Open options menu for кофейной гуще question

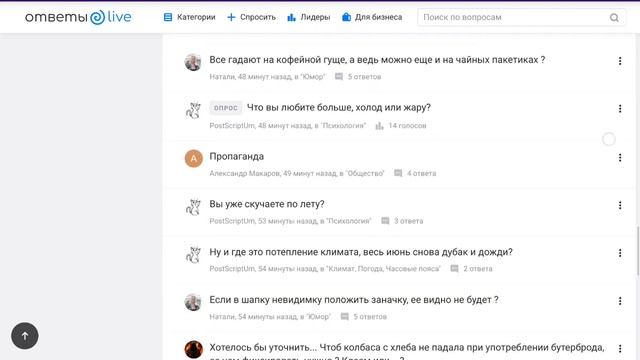pyautogui.click(x=620, y=61)
